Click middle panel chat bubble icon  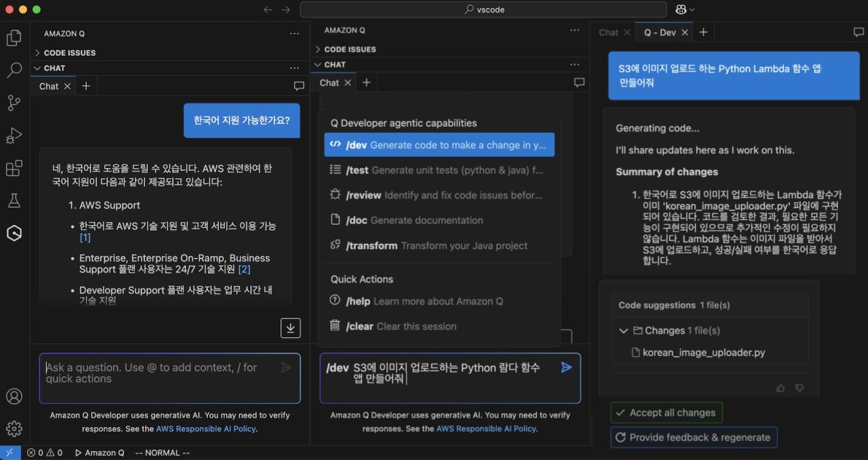click(579, 83)
